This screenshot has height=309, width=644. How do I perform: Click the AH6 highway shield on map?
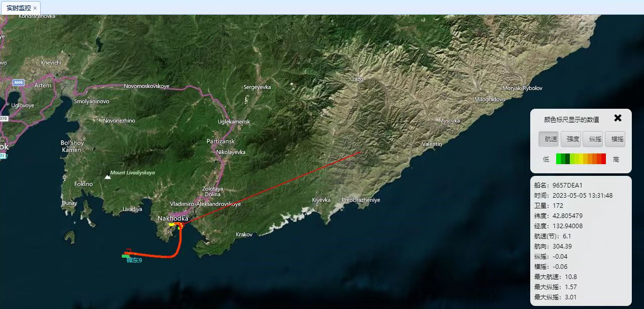coord(19,82)
